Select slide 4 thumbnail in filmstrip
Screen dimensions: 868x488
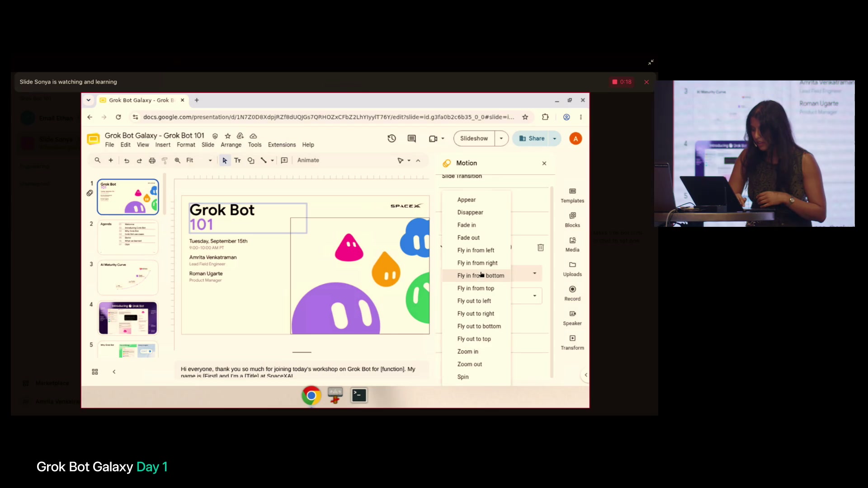(128, 318)
